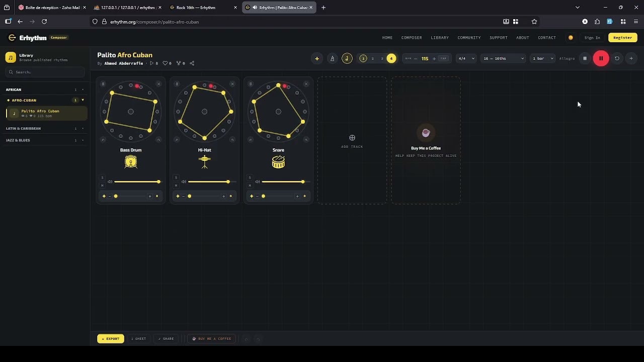
Task: Select beat 4 in the beat selector
Action: pyautogui.click(x=391, y=58)
